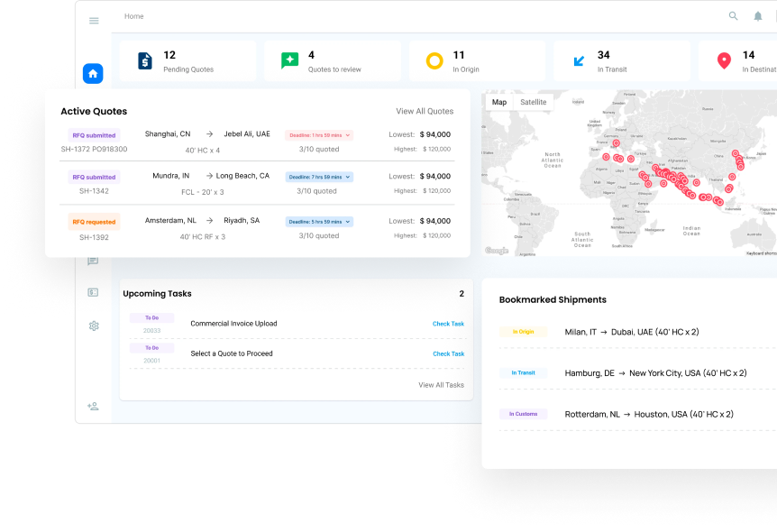This screenshot has height=532, width=777.
Task: Open View All Quotes link
Action: [x=425, y=111]
